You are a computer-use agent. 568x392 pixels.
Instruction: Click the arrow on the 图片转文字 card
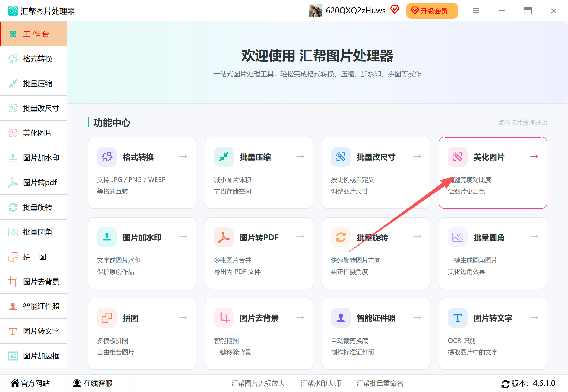pyautogui.click(x=534, y=317)
